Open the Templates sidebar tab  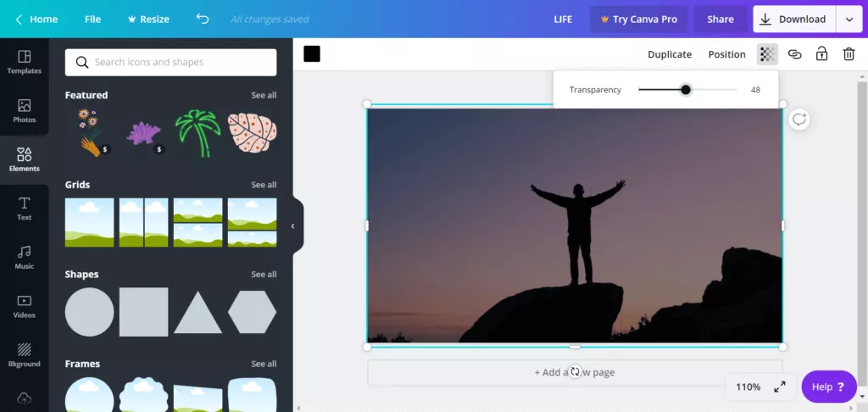coord(24,62)
